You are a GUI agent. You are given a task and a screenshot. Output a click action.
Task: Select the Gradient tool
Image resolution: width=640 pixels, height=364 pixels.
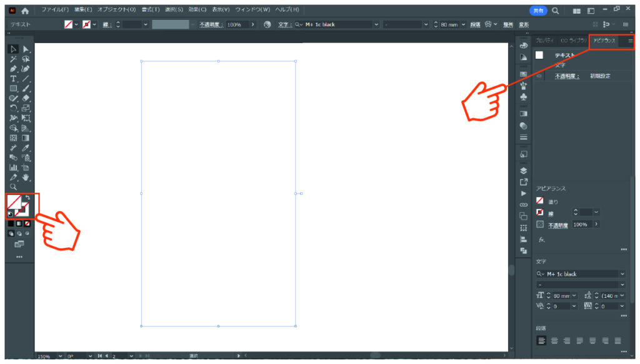[26, 138]
